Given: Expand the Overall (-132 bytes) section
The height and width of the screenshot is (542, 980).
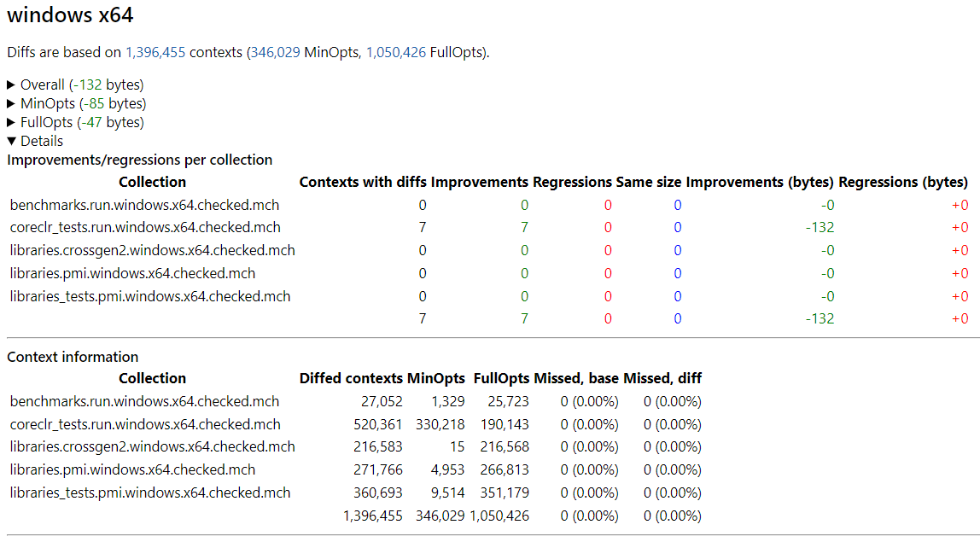Looking at the screenshot, I should click(x=75, y=85).
